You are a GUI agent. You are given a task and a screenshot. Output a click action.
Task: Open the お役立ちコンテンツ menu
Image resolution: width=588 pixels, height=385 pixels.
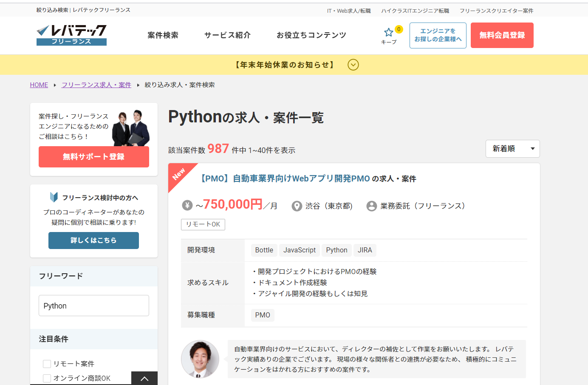pyautogui.click(x=311, y=35)
